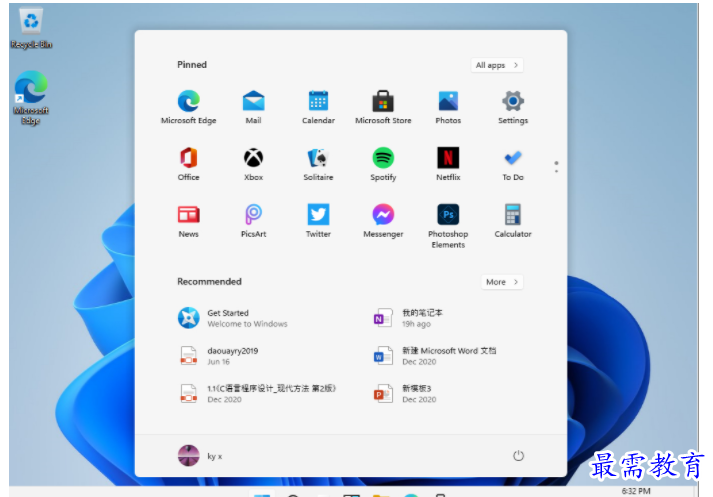Image resolution: width=713 pixels, height=497 pixels.
Task: Show All apps list
Action: tap(497, 65)
